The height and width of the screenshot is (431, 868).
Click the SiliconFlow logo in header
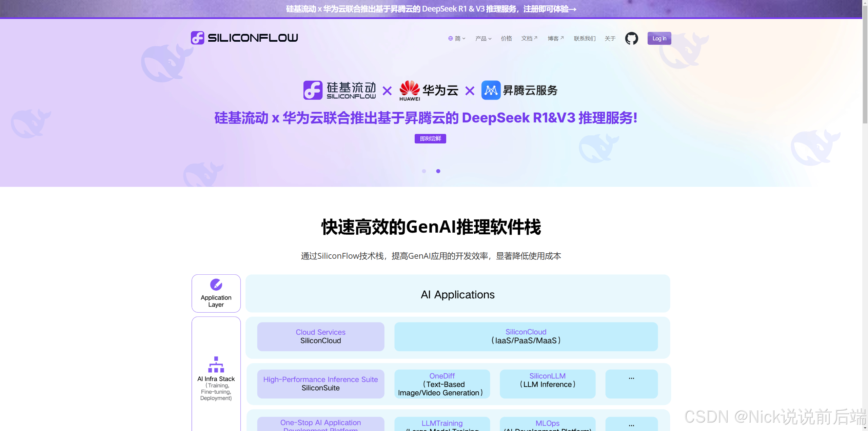[244, 38]
